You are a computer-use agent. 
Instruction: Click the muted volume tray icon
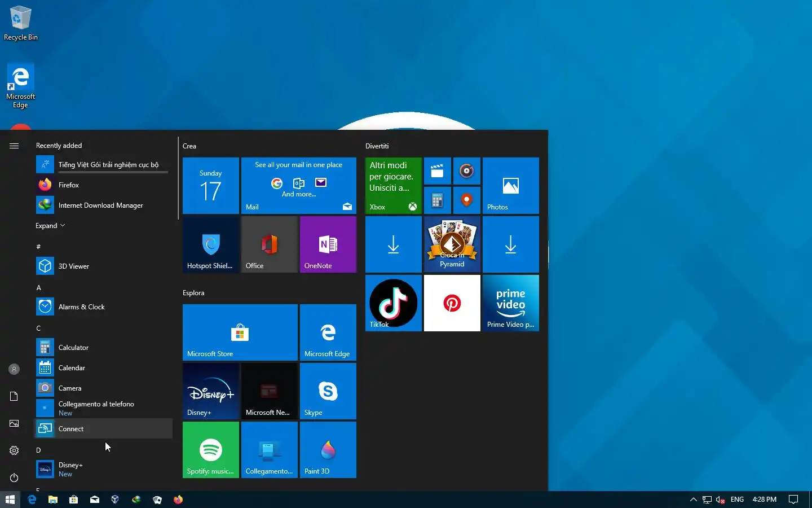coord(720,500)
